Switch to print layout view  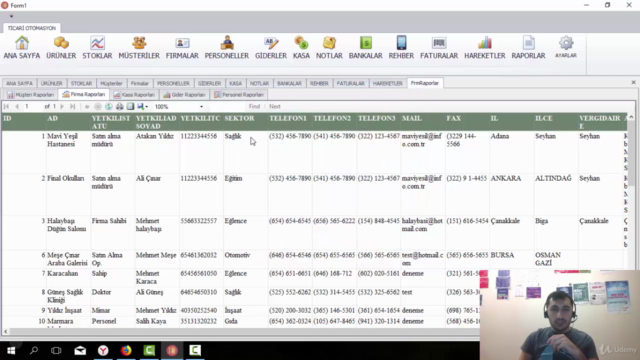pyautogui.click(x=130, y=107)
